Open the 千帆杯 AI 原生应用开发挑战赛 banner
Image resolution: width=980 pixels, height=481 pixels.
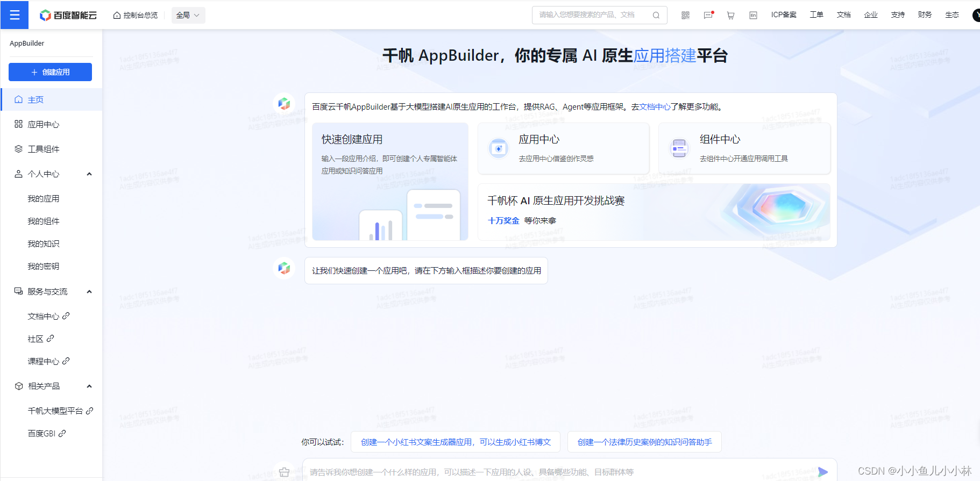click(654, 212)
